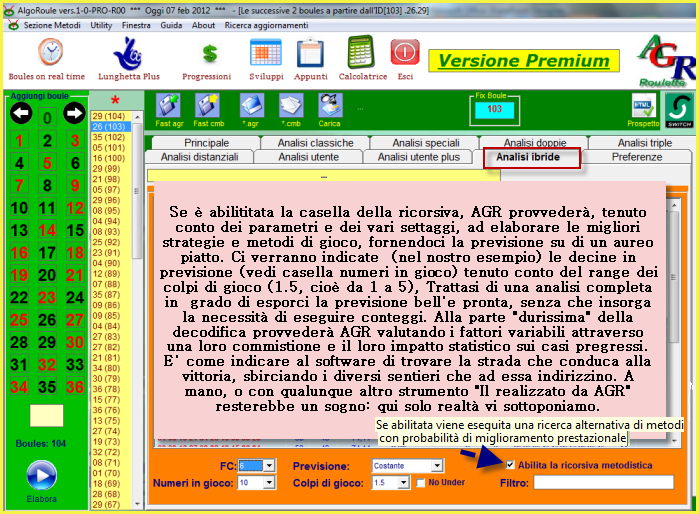Open the Utility menu

coord(101,25)
